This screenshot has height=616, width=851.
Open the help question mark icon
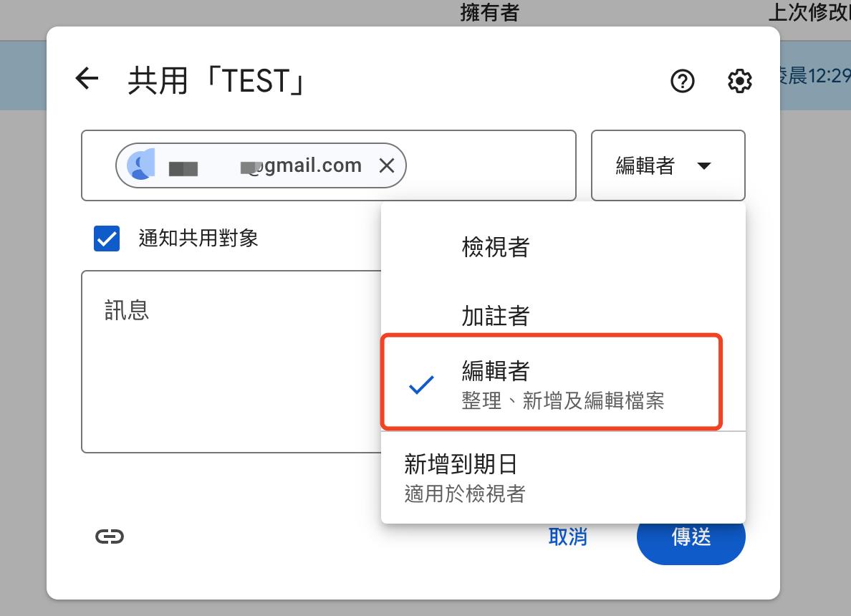[x=683, y=81]
